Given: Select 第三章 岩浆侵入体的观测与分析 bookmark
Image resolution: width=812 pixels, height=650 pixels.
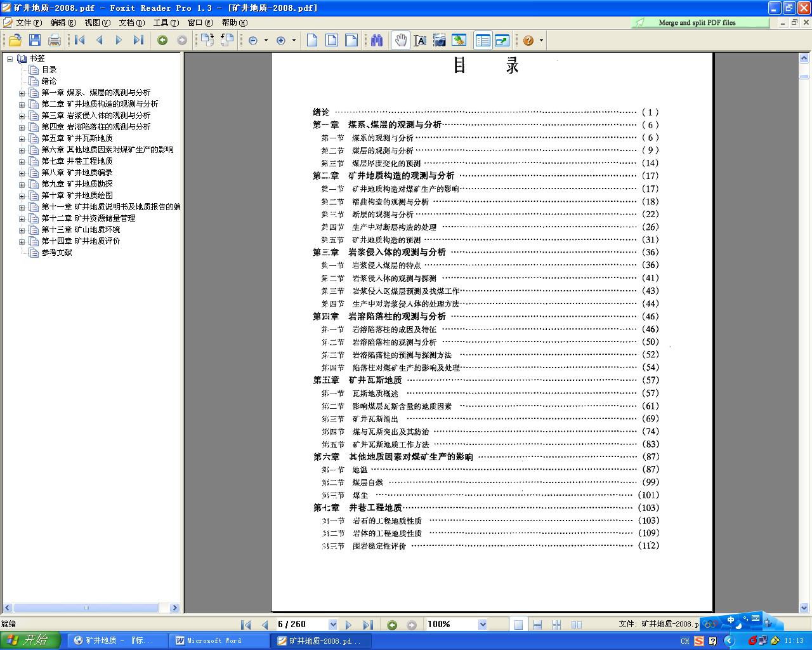Looking at the screenshot, I should pos(96,116).
